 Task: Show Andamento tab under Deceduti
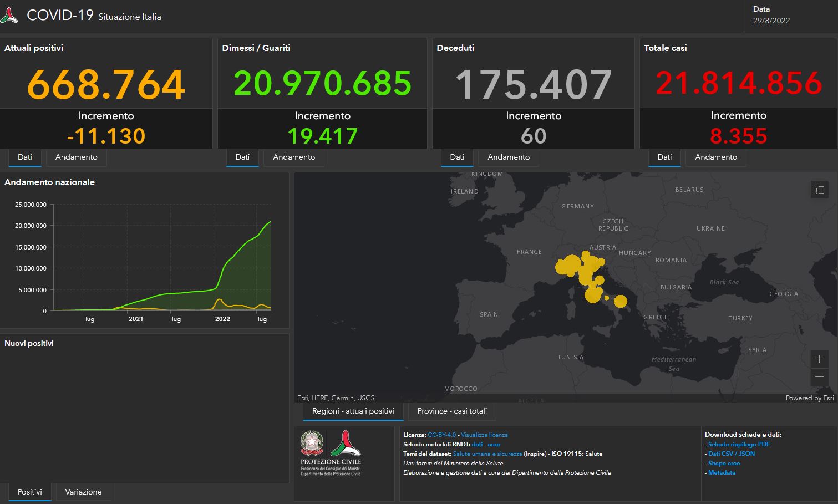pyautogui.click(x=508, y=157)
